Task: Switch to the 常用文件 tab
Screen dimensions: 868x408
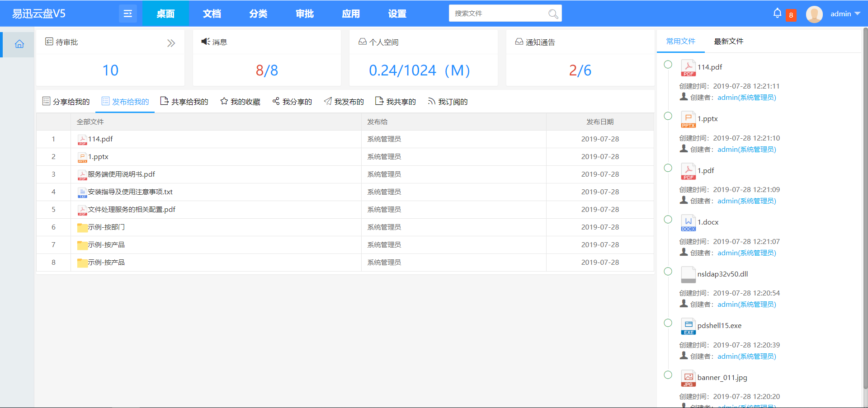Action: (x=680, y=41)
